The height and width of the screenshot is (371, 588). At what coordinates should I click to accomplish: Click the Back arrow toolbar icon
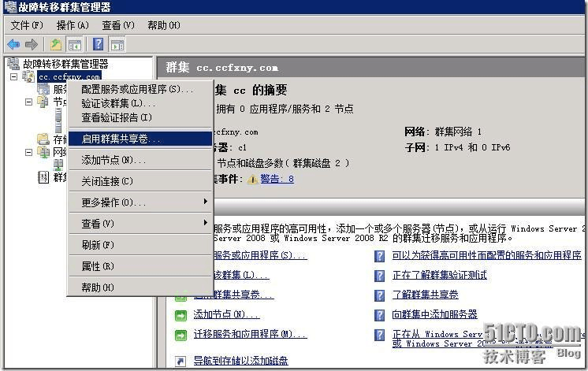coord(13,44)
